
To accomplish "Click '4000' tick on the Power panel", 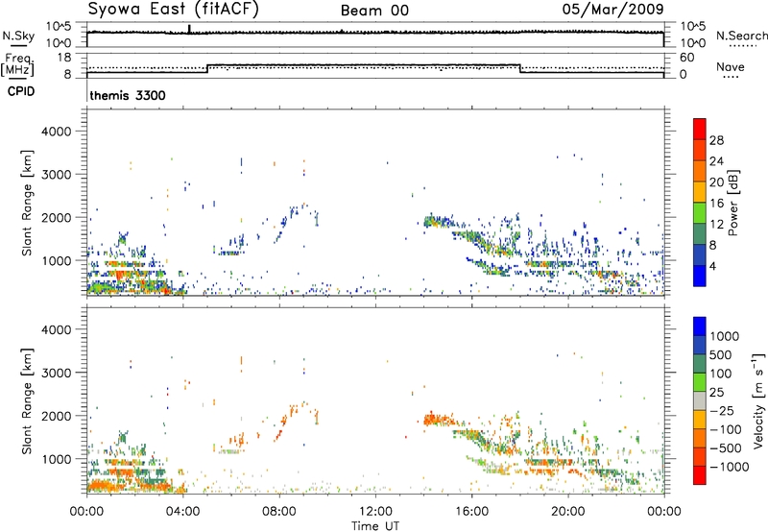I will click(x=56, y=132).
